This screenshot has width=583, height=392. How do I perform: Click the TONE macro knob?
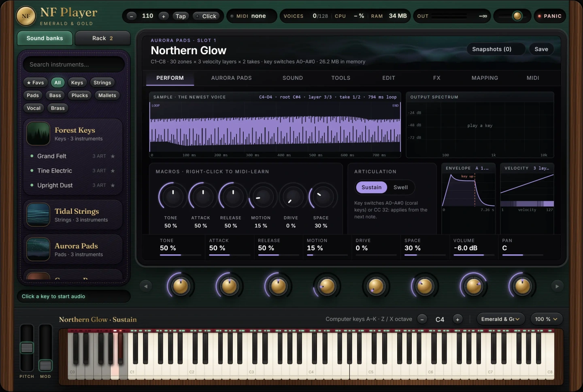pyautogui.click(x=172, y=196)
